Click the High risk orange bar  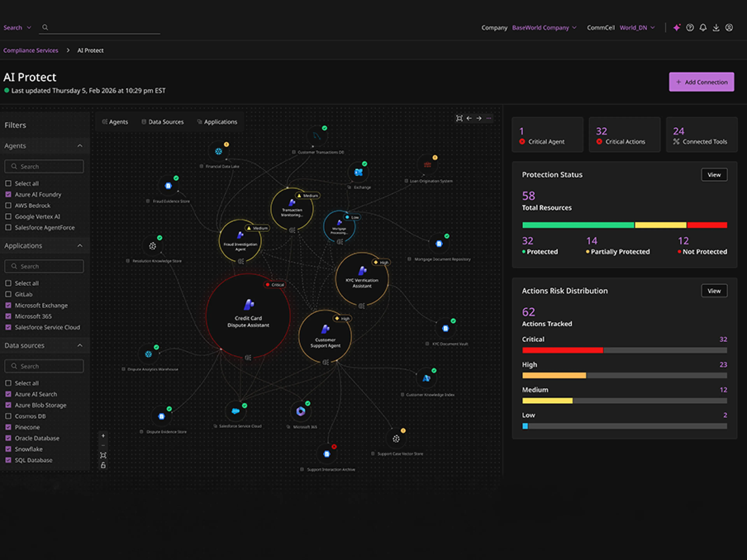(x=554, y=375)
